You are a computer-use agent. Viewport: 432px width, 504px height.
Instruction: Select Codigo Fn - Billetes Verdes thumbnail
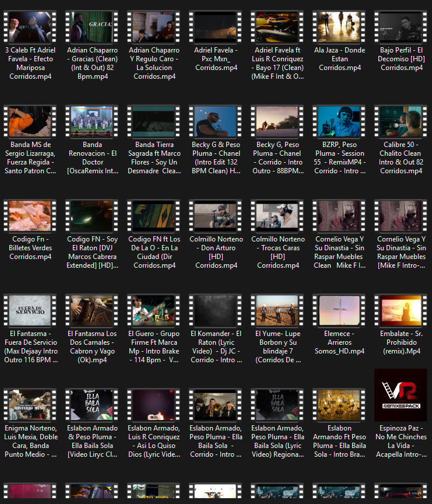click(30, 216)
